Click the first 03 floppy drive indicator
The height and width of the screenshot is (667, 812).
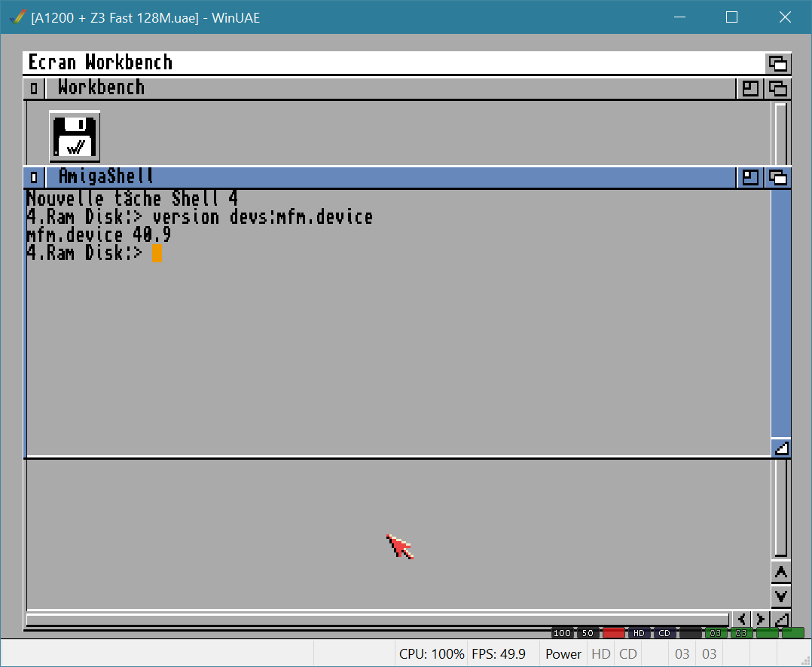682,654
